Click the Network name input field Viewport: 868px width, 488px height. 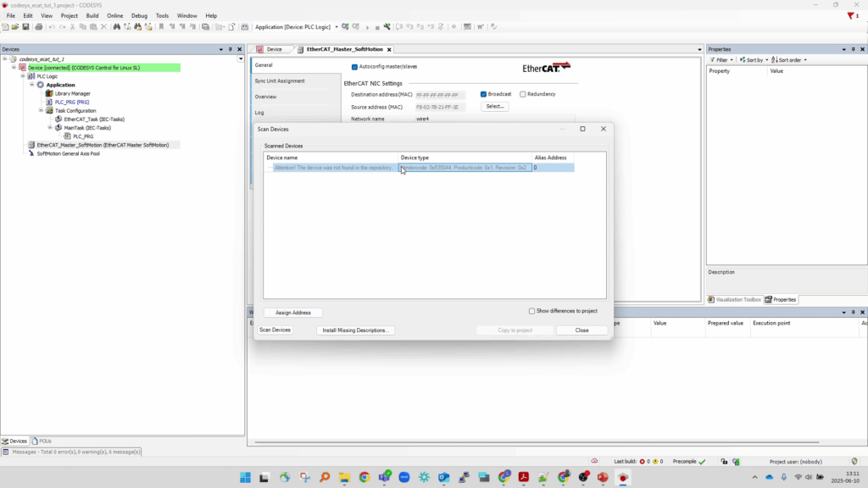pos(495,119)
